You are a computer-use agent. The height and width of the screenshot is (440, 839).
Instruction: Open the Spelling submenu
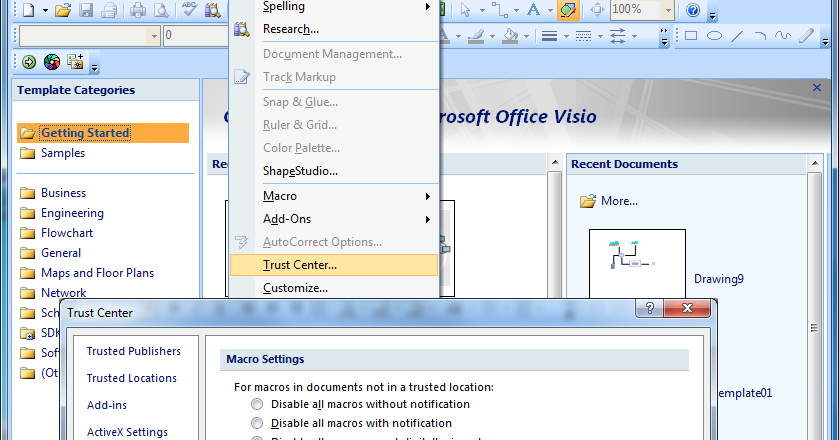pyautogui.click(x=334, y=6)
